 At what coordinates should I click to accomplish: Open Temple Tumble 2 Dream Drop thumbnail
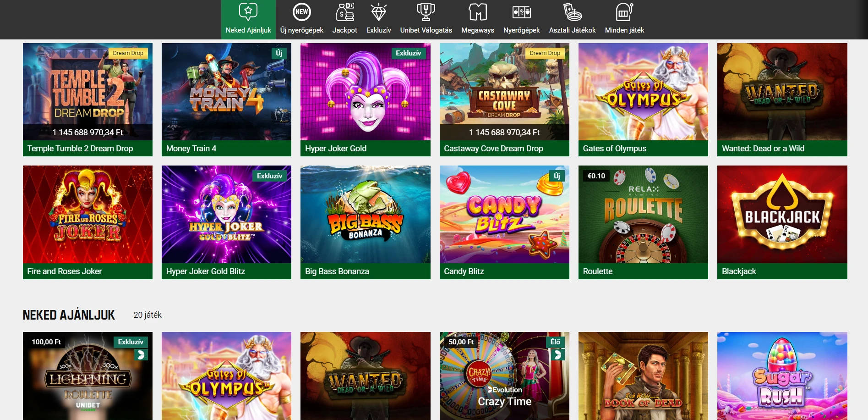87,92
